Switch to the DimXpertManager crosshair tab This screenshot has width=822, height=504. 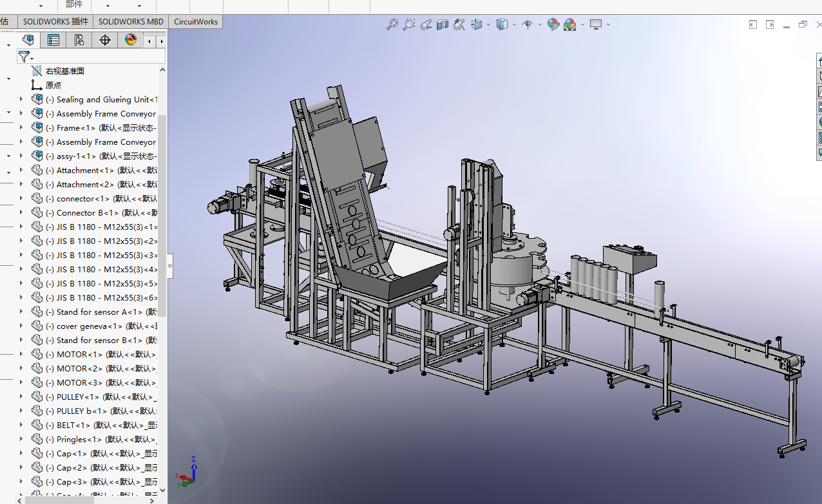pos(105,40)
